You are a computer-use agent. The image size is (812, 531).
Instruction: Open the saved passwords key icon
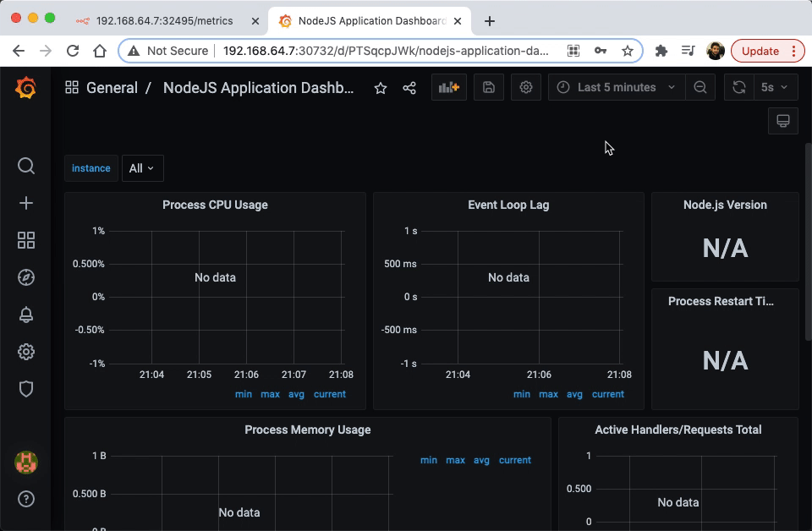pos(601,51)
